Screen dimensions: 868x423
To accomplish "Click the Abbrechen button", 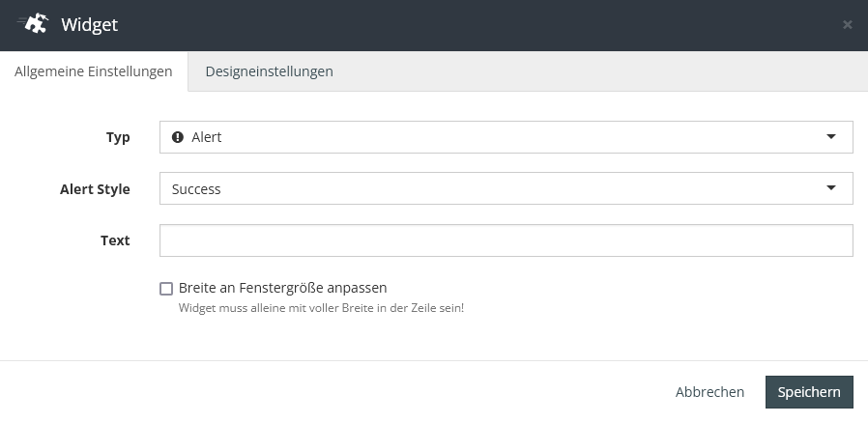I will pos(709,392).
